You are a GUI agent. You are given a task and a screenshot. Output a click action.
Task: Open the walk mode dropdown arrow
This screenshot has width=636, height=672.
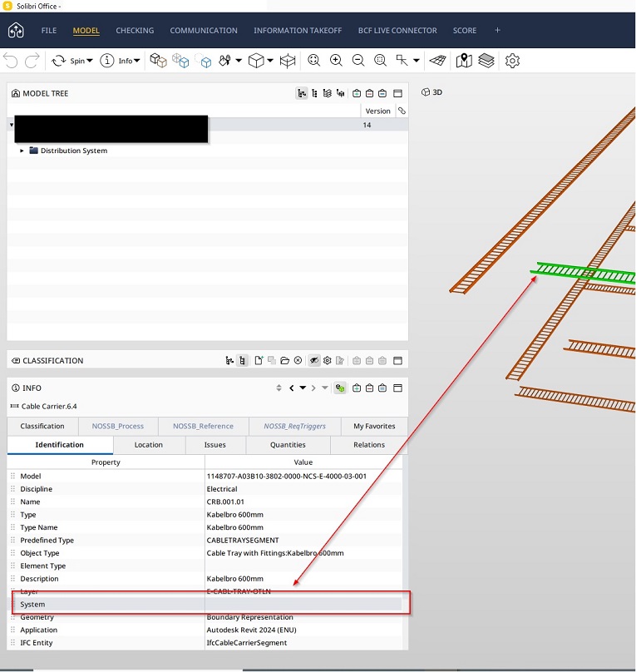239,61
